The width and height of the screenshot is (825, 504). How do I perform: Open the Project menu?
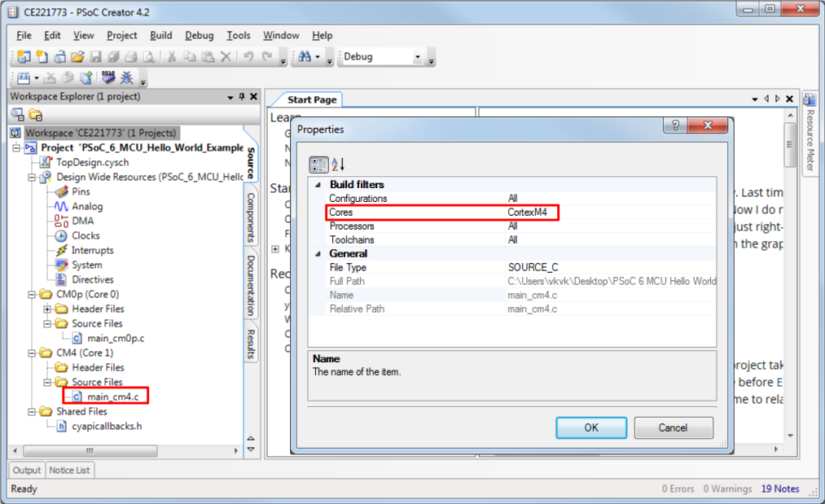click(121, 35)
